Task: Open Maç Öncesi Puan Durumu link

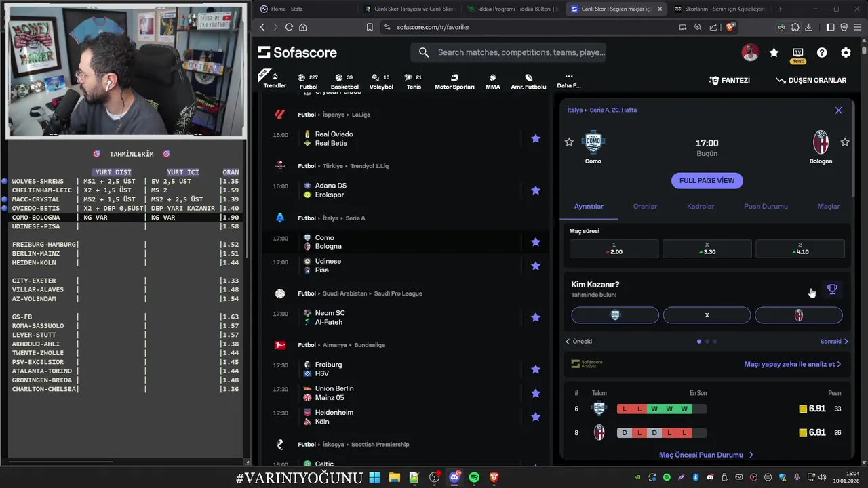Action: pos(706,455)
